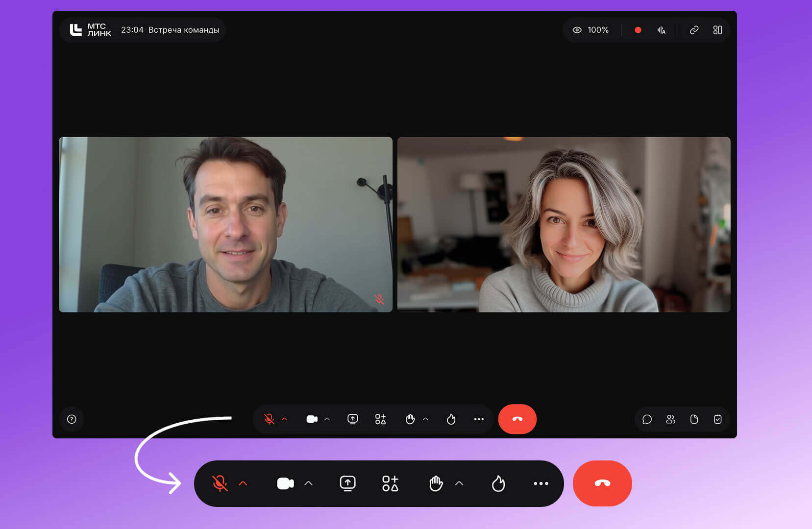
Task: Click the transcription icon in top bar
Action: pos(662,30)
